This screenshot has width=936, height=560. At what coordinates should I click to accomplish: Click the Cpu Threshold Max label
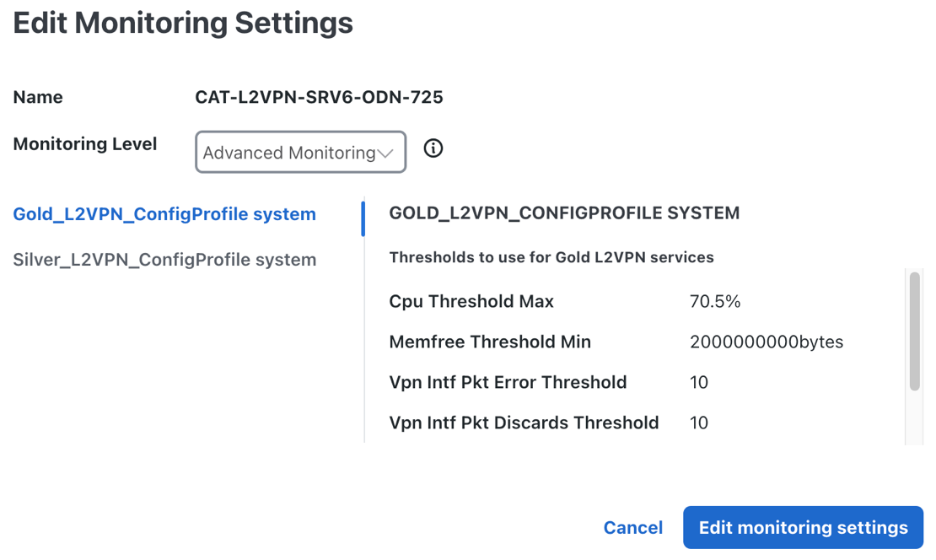click(x=471, y=301)
